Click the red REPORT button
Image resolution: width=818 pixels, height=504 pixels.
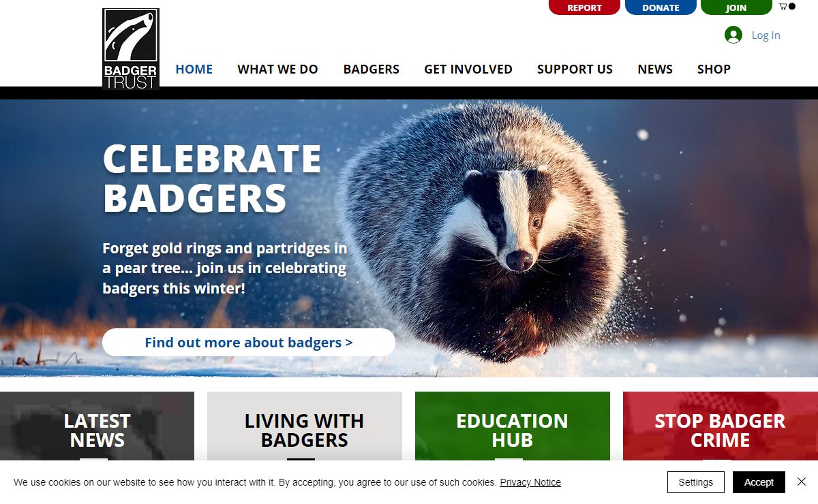pyautogui.click(x=584, y=7)
